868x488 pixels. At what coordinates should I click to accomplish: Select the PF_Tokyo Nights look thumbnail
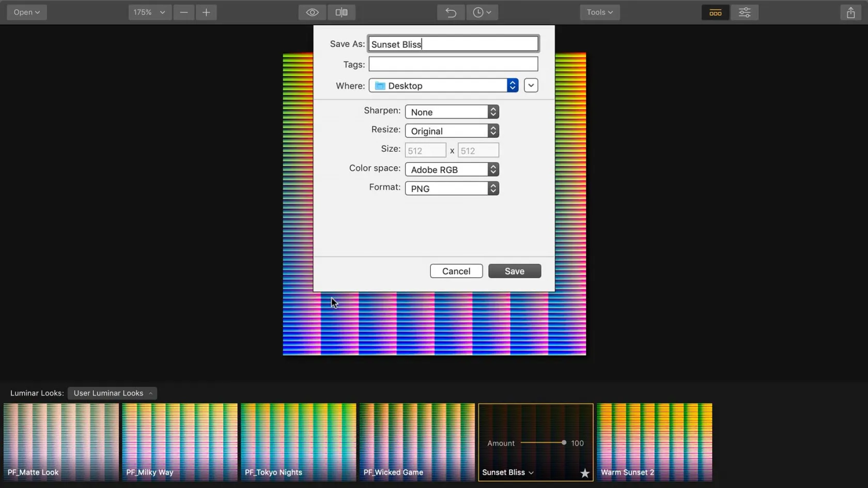pyautogui.click(x=298, y=442)
